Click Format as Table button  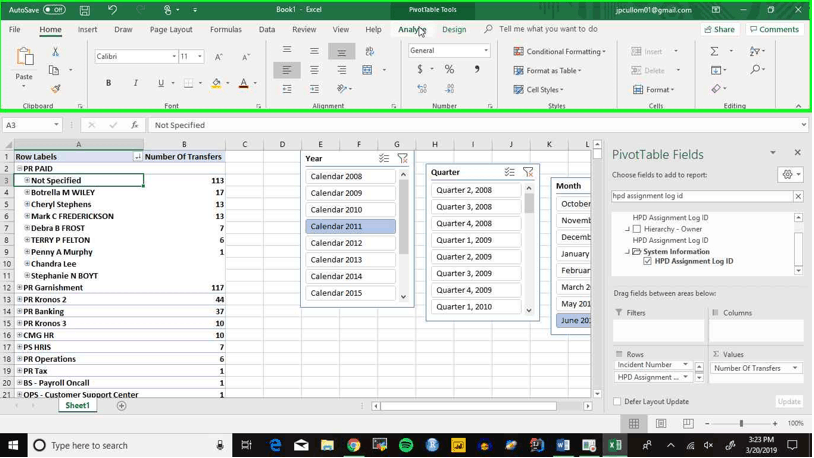point(548,71)
